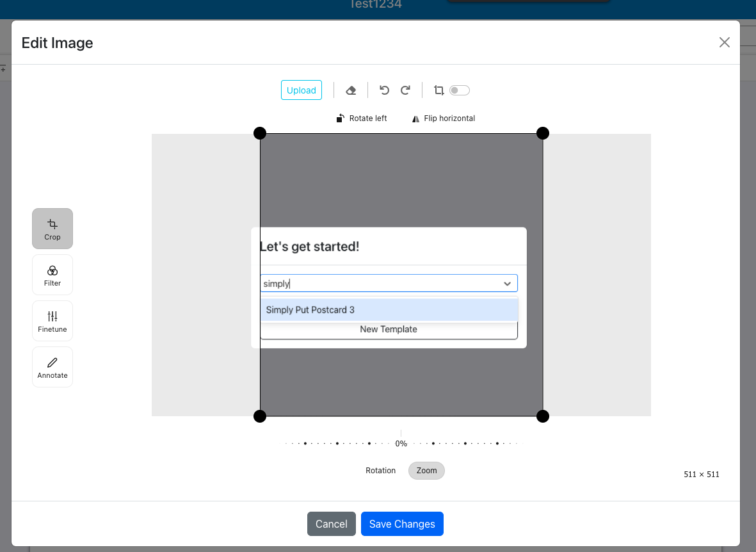The height and width of the screenshot is (552, 756).
Task: Click the top-left crop handle
Action: (x=260, y=133)
